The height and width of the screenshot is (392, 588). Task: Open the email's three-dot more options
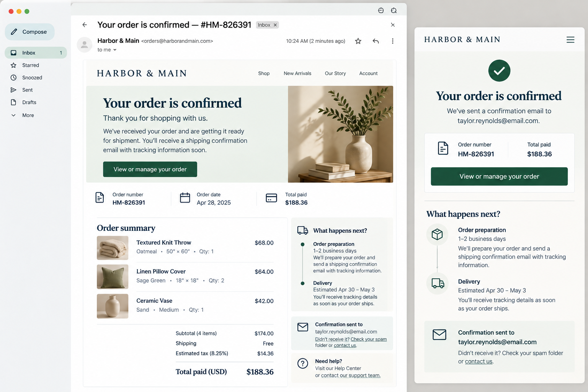tap(392, 41)
